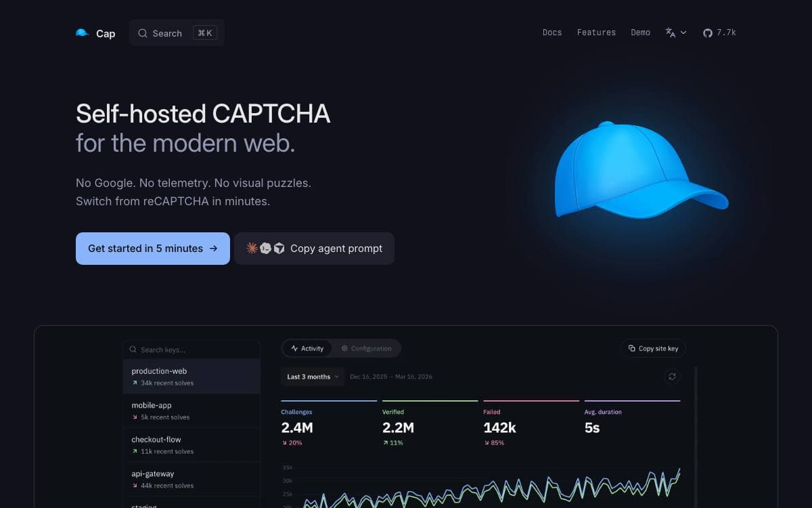Click the 20% challenges change indicator
This screenshot has height=508, width=812.
[x=292, y=443]
